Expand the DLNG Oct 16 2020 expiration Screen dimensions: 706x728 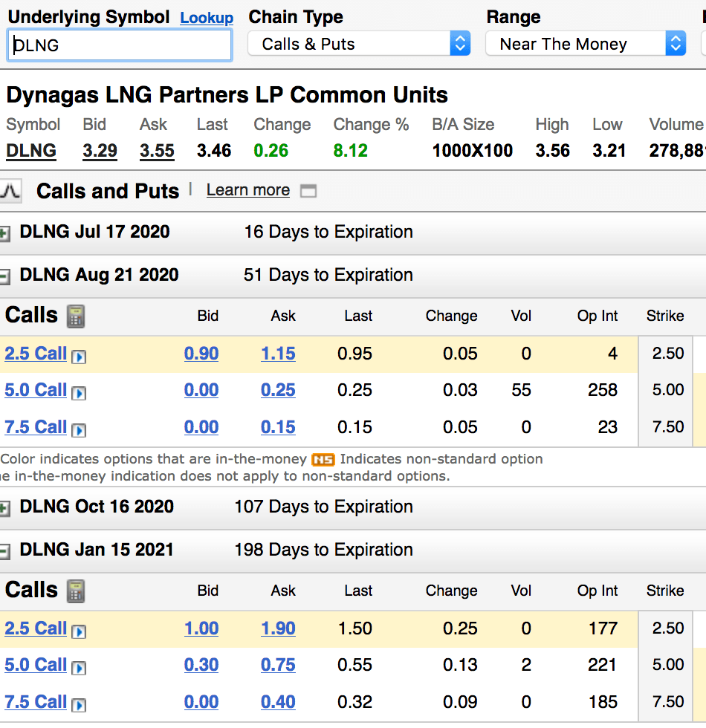click(x=4, y=508)
